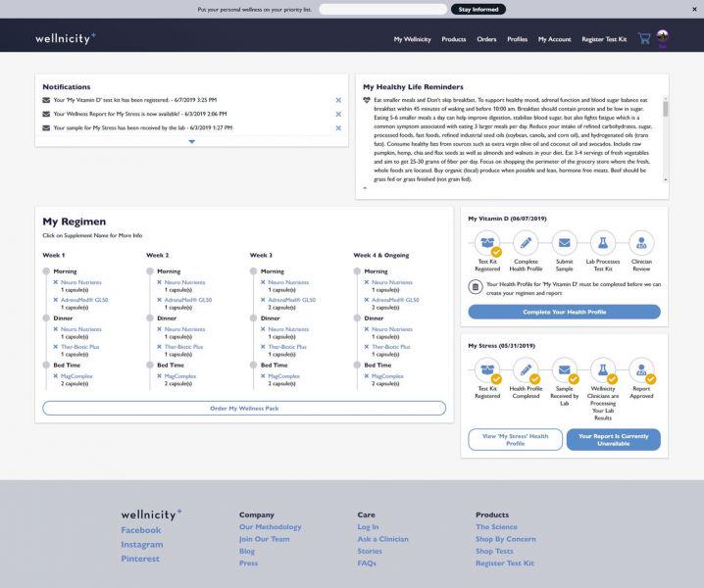Dismiss the Wellness Report available notification
Viewport: 704px width, 588px height.
coord(338,114)
